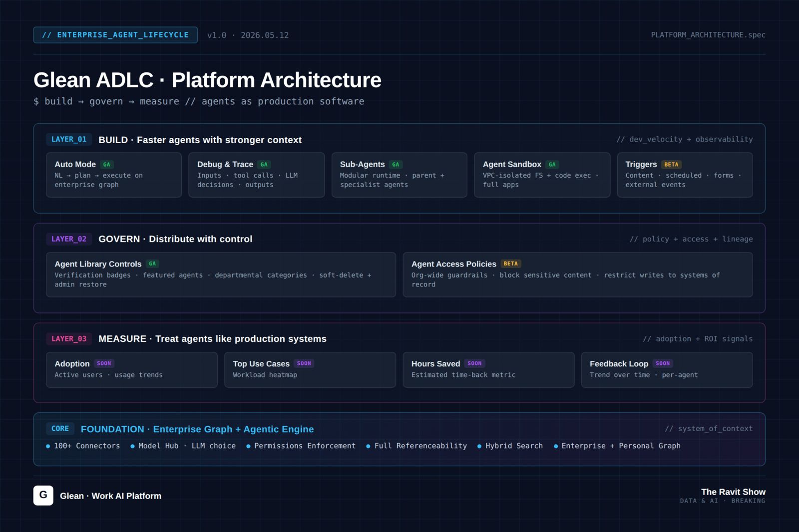799x532 pixels.
Task: Click GOVERN · Distribute with control heading
Action: click(175, 239)
